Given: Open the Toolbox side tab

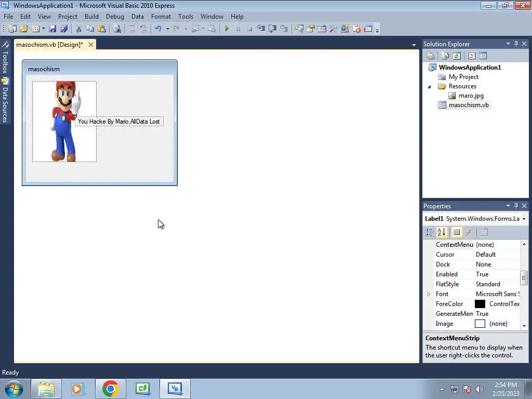Looking at the screenshot, I should [x=5, y=57].
